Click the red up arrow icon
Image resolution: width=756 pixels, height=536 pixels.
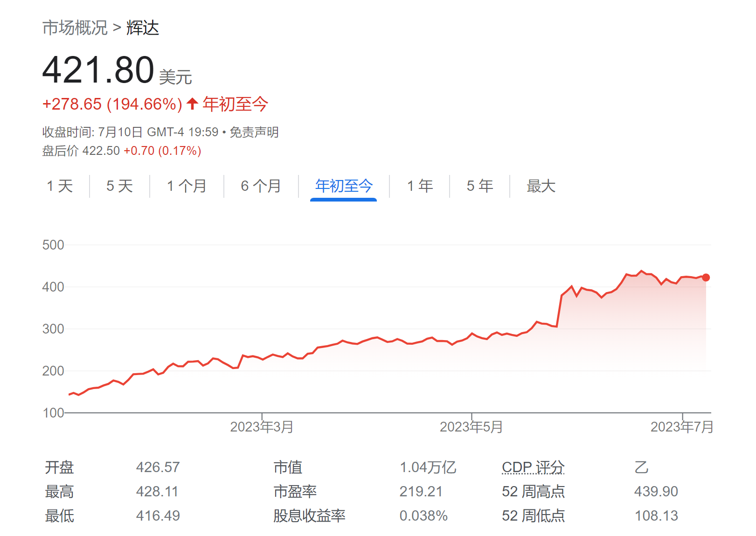click(192, 104)
